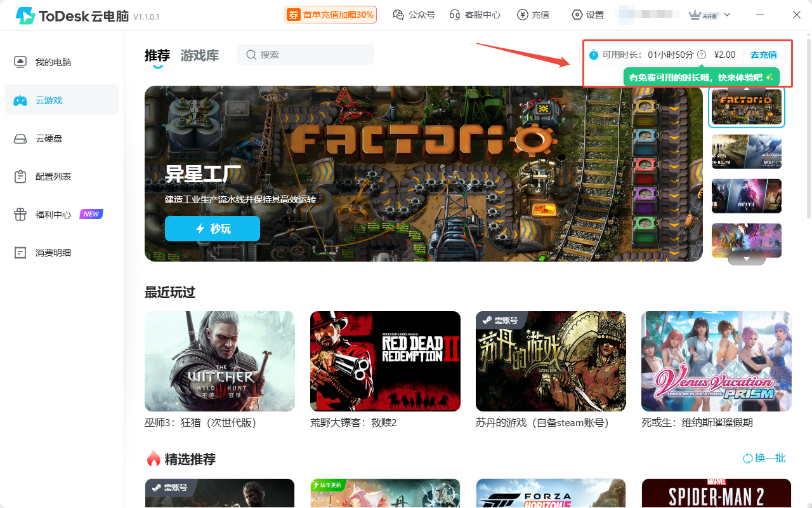Click the fire icon beside 精选推荐

pos(154,458)
